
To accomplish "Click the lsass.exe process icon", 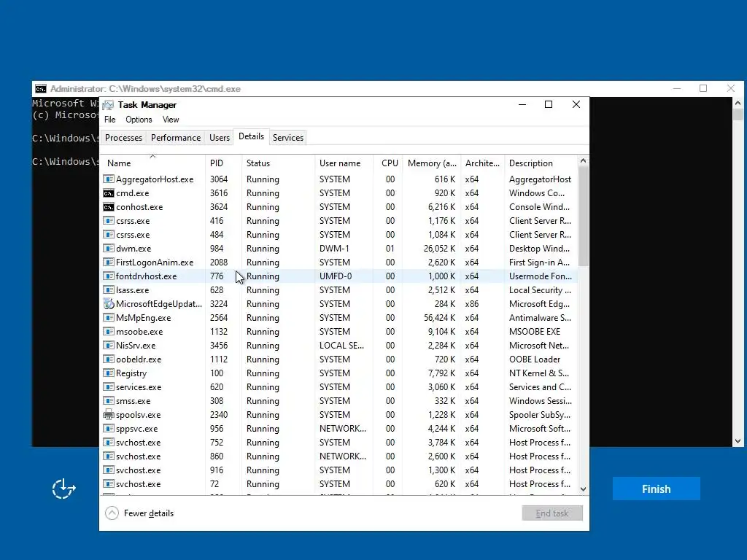I will 109,289.
